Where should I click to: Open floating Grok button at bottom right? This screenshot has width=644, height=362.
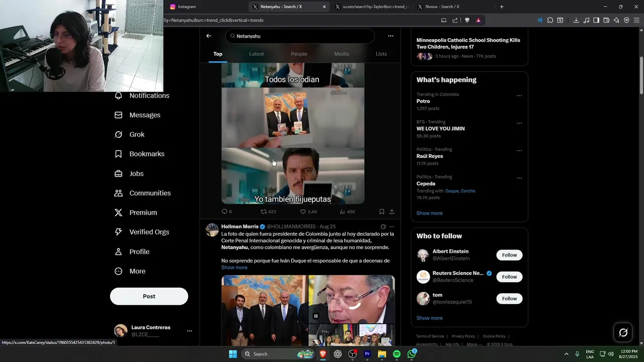(623, 332)
